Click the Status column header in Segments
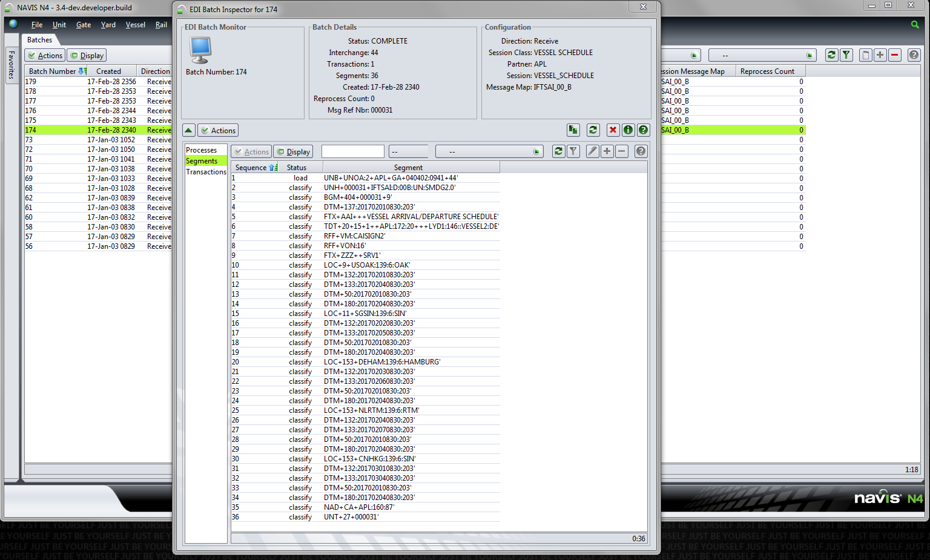Screen dimensions: 930x560 coord(301,168)
